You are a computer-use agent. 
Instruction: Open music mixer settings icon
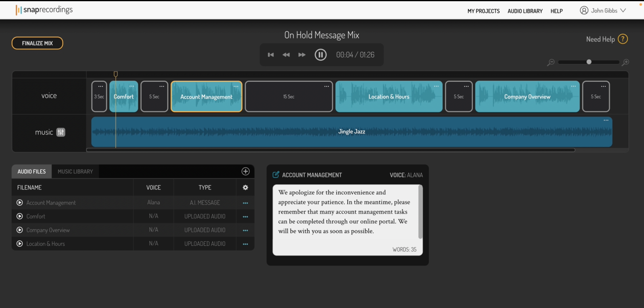(61, 132)
